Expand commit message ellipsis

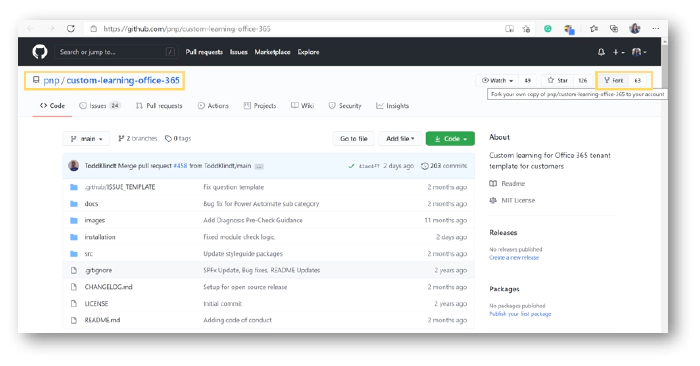[259, 166]
